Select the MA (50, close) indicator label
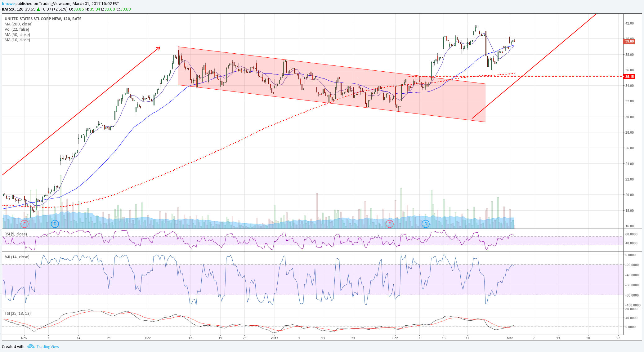 coord(17,35)
